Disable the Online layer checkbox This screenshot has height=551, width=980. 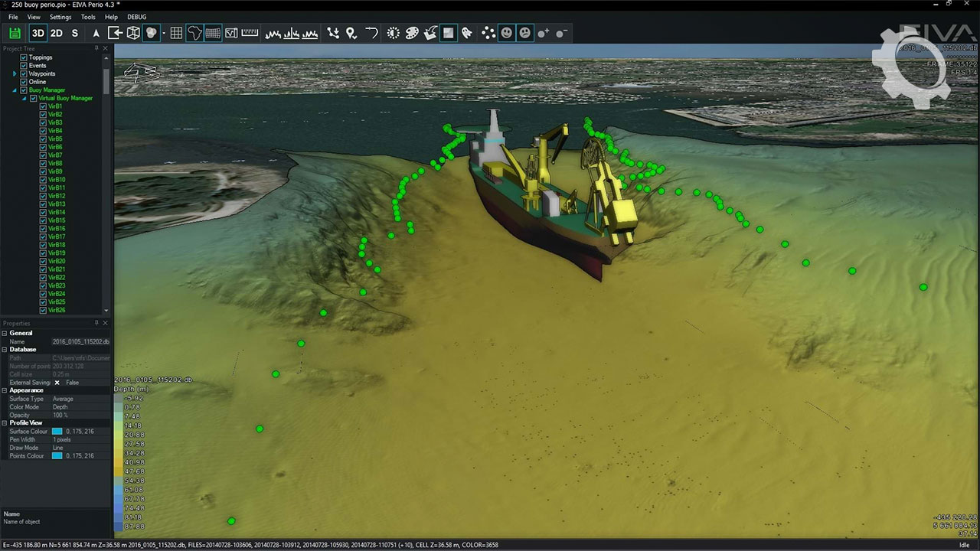[24, 82]
